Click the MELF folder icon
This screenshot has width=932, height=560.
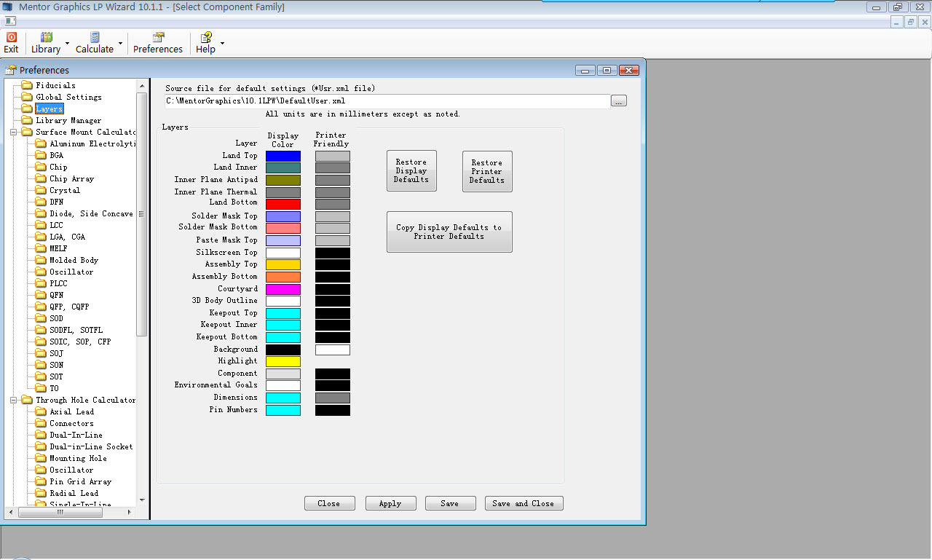[41, 248]
